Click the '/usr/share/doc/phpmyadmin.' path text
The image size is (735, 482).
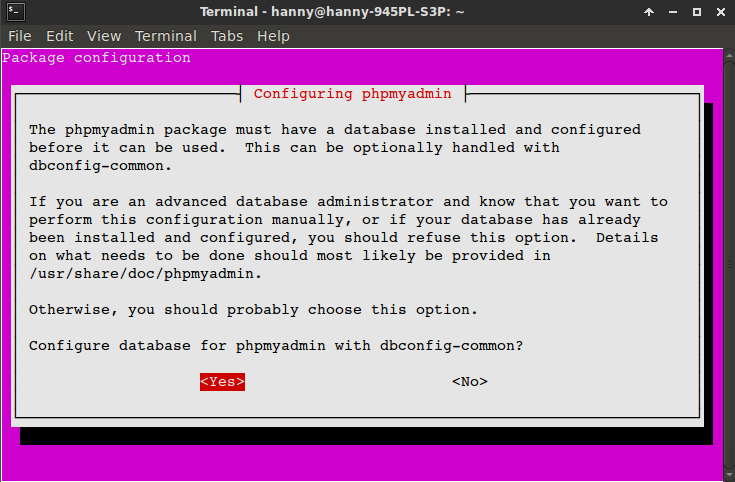coord(145,273)
